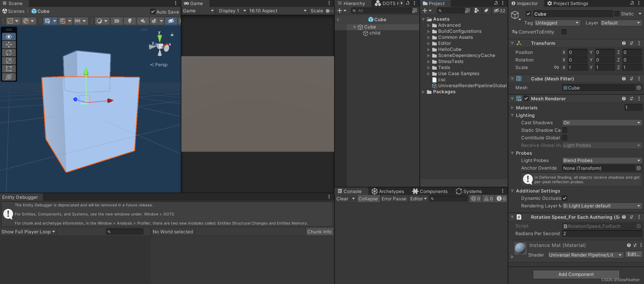The height and width of the screenshot is (284, 644).
Task: Open Light Probes dropdown
Action: click(x=602, y=161)
